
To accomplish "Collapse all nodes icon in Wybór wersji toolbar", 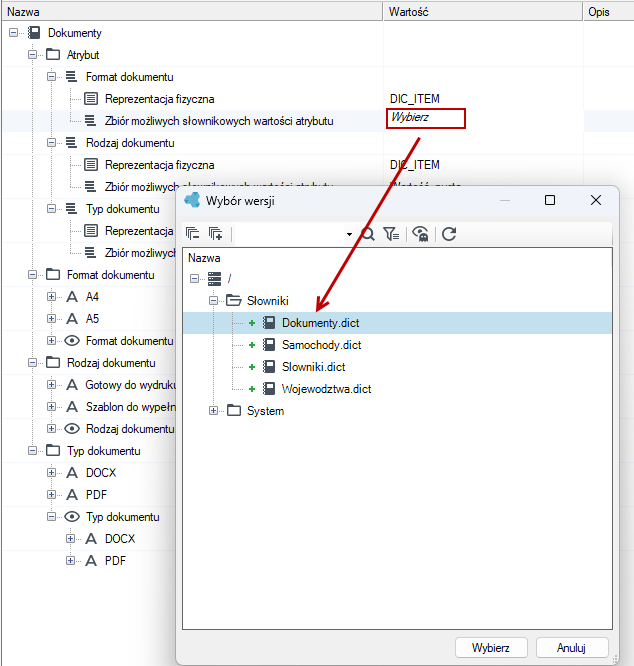I will pos(192,234).
